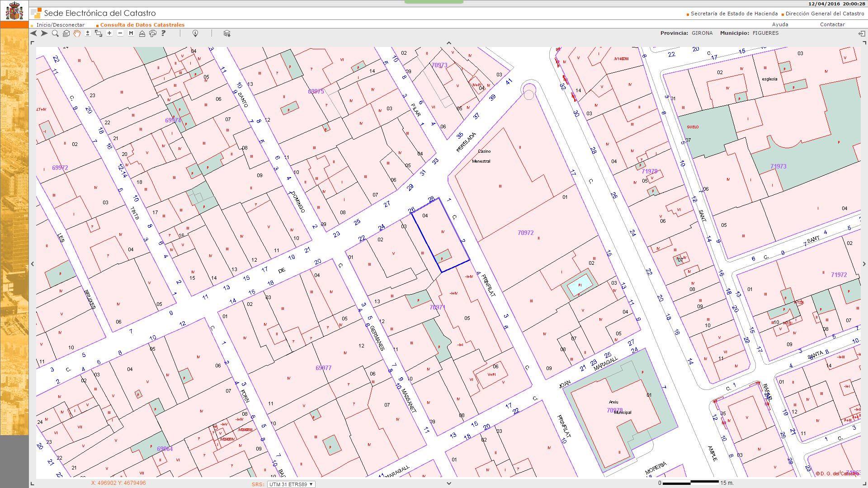Open Dirección General del Catastro link
868x488 pixels.
pos(825,14)
